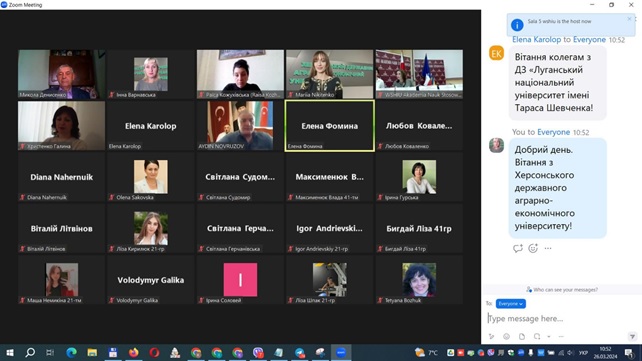
Task: Select AYDIN NOVRUZOV's video tile
Action: click(x=240, y=126)
